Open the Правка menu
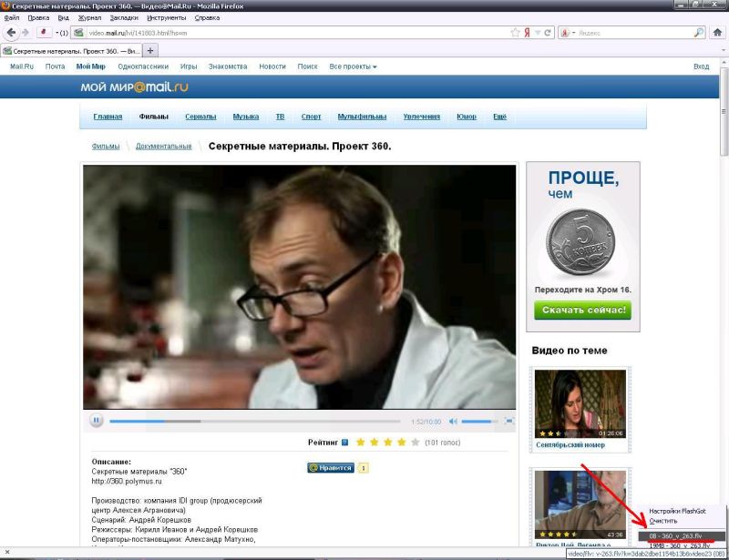Viewport: 729px width, 560px height. (38, 17)
